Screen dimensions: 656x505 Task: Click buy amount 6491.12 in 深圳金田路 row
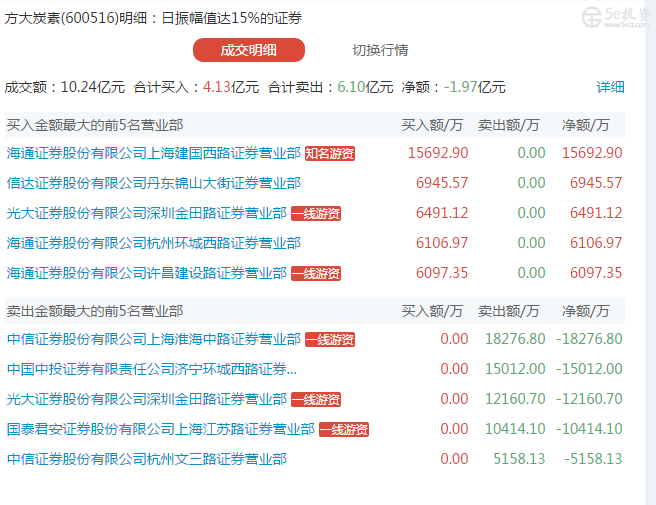(x=442, y=213)
